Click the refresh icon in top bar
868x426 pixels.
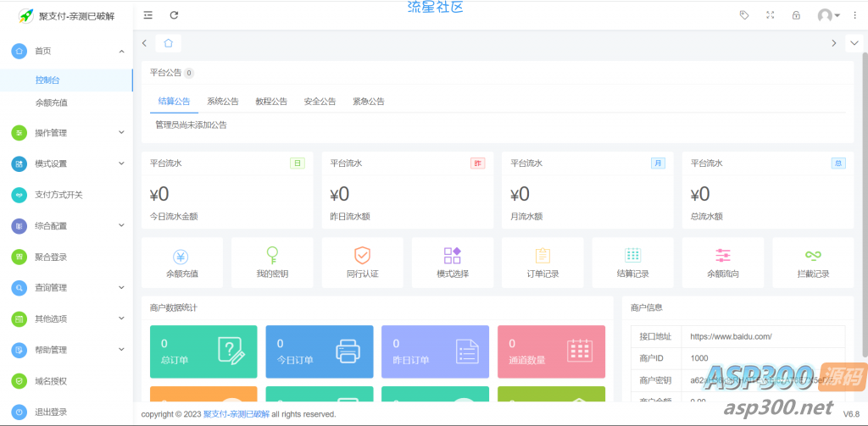[x=174, y=15]
